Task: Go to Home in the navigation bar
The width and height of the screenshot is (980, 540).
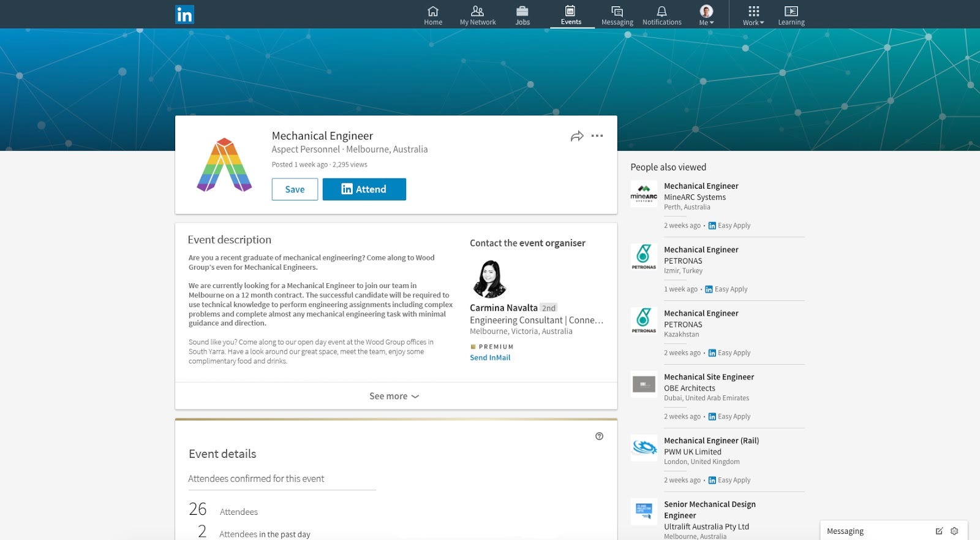Action: [433, 15]
